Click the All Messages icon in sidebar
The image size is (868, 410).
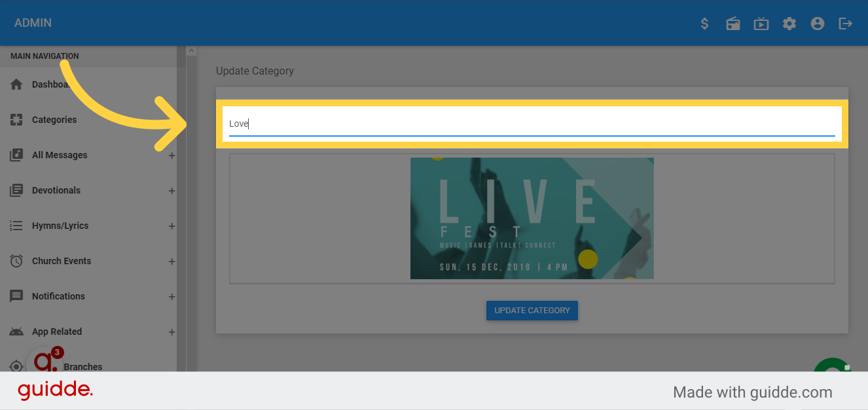(x=16, y=155)
